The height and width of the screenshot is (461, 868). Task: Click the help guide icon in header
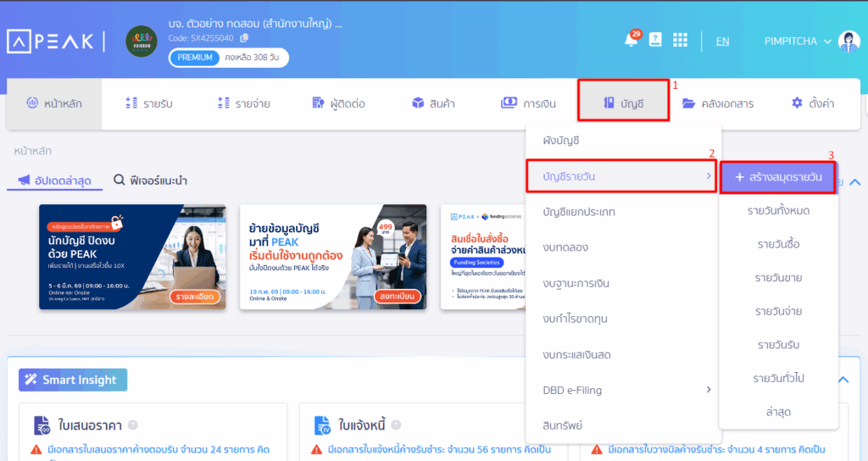pyautogui.click(x=655, y=40)
